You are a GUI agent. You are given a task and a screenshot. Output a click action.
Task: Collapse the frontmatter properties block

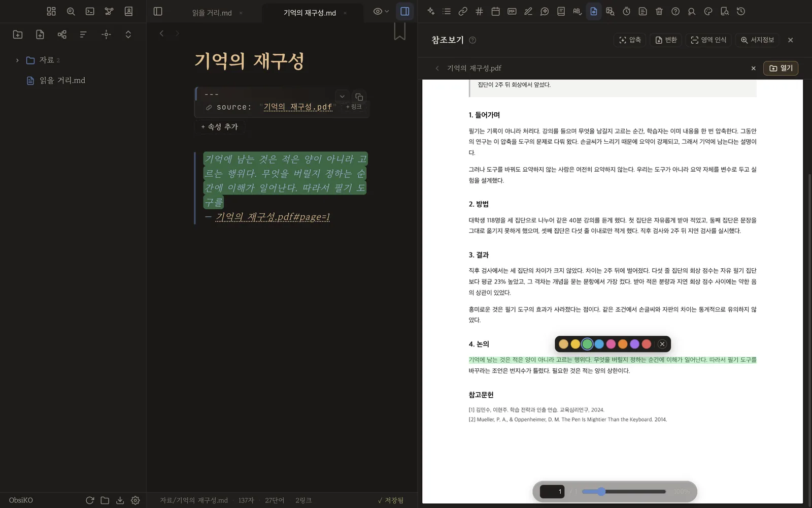342,97
